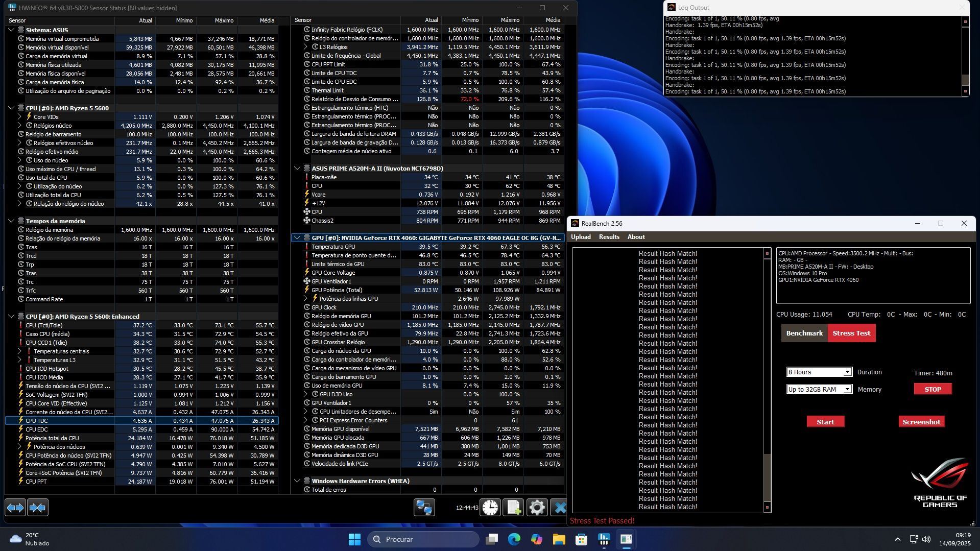This screenshot has width=980, height=551.
Task: Open the About menu in RealBench
Action: coord(636,237)
